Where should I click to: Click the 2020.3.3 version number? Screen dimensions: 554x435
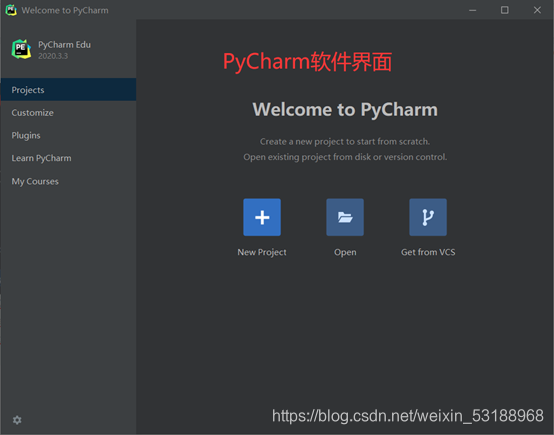[53, 56]
